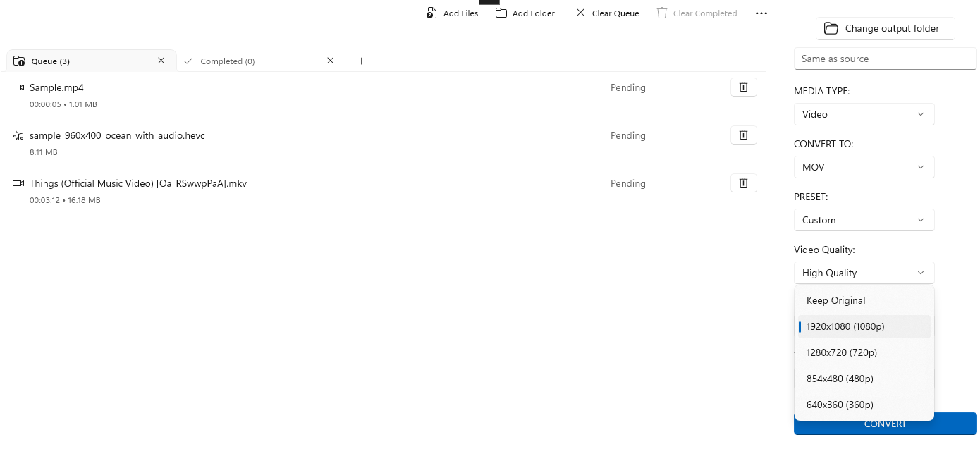
Task: Switch to the Completed (0) tab
Action: click(260, 61)
